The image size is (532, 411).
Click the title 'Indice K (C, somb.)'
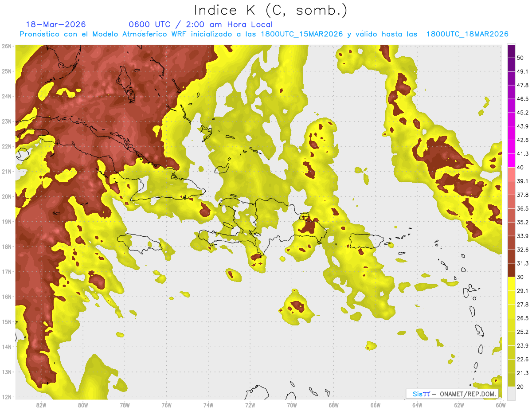click(271, 10)
